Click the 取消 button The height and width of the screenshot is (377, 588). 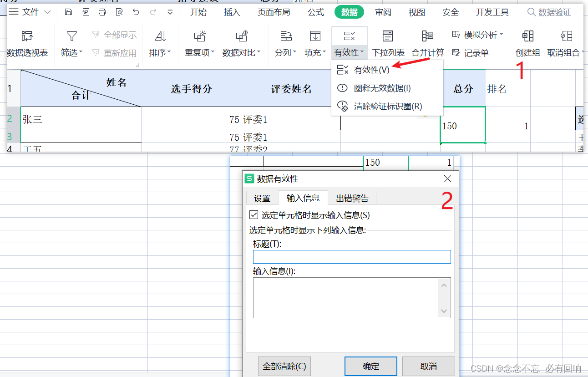(429, 367)
